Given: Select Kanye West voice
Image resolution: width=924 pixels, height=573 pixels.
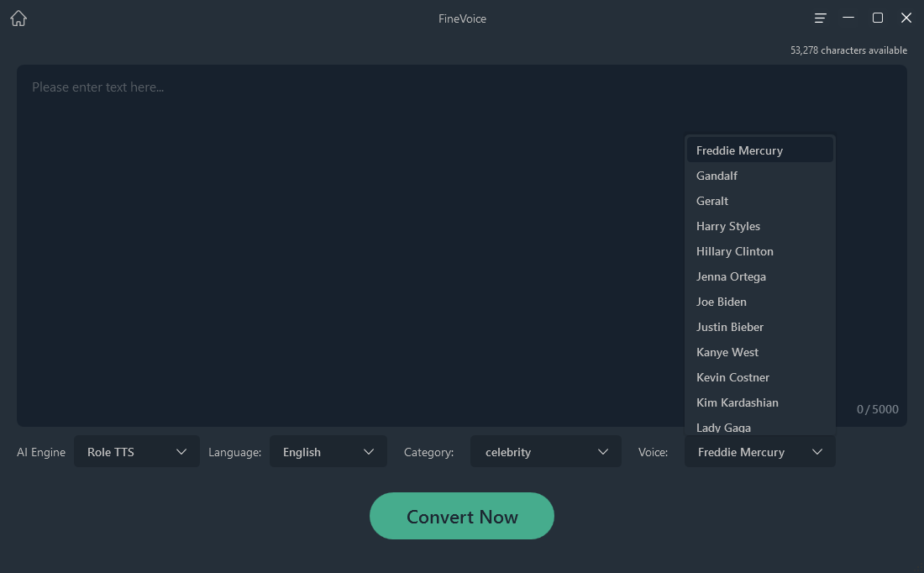Looking at the screenshot, I should pos(759,352).
